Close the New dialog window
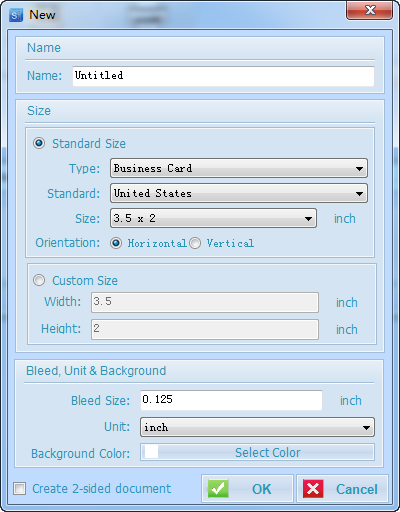The width and height of the screenshot is (400, 512). coord(369,10)
